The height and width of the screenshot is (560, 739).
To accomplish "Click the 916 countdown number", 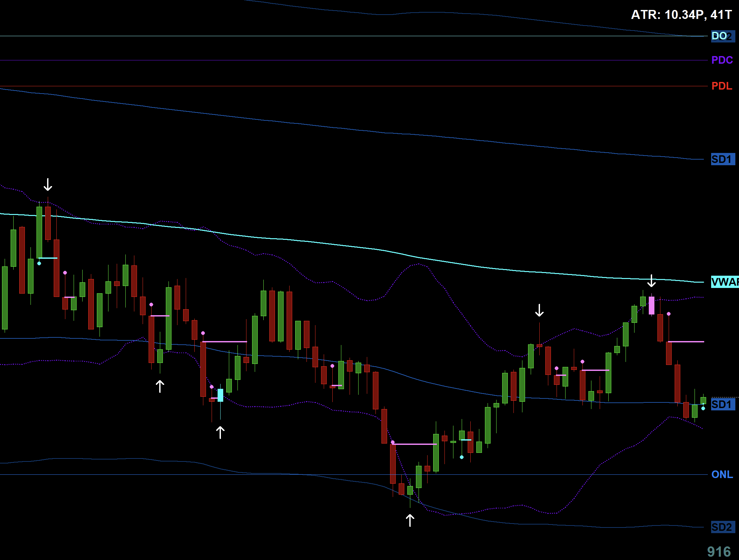I will coord(719,552).
